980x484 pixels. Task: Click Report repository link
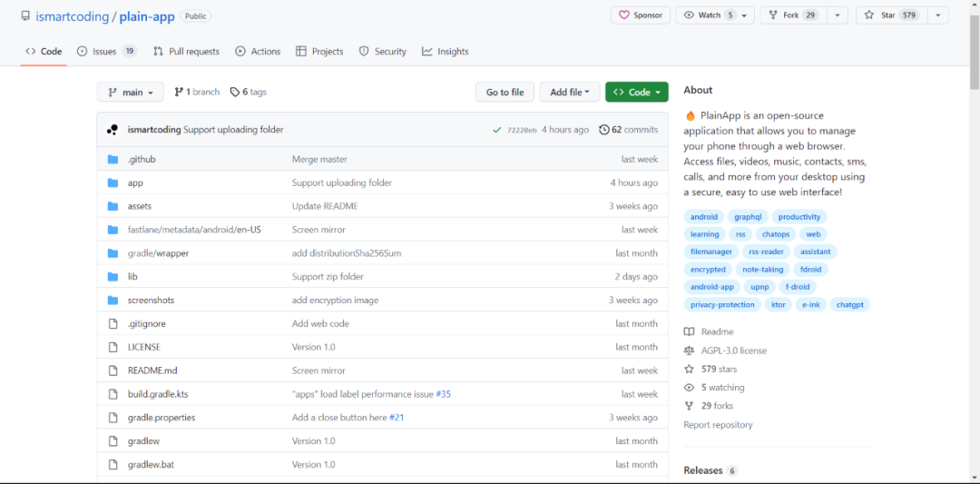(718, 425)
